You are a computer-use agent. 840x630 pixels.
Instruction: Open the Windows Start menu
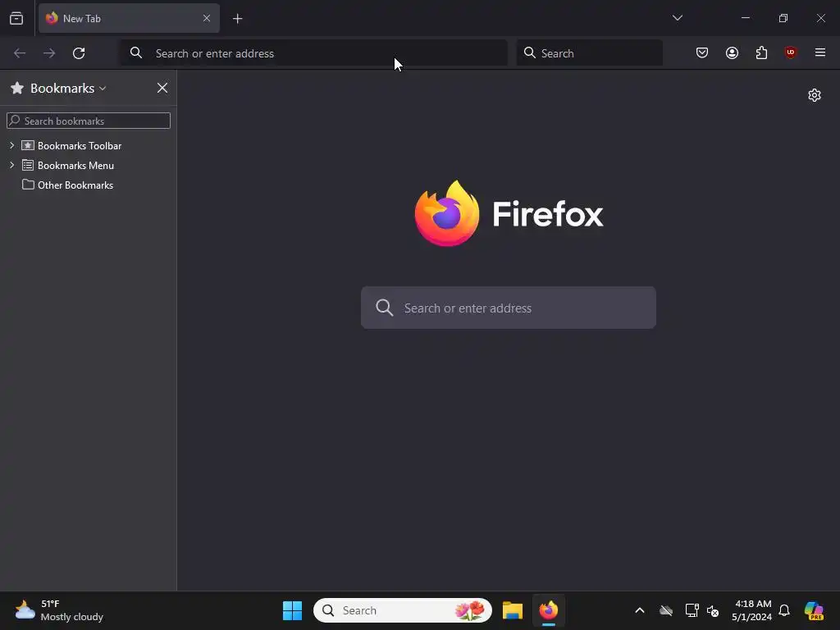click(x=293, y=610)
